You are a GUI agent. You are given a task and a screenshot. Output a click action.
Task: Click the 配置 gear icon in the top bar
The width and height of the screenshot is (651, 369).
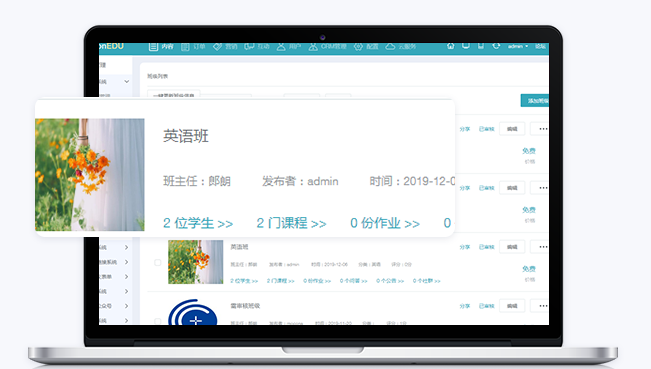pyautogui.click(x=358, y=46)
